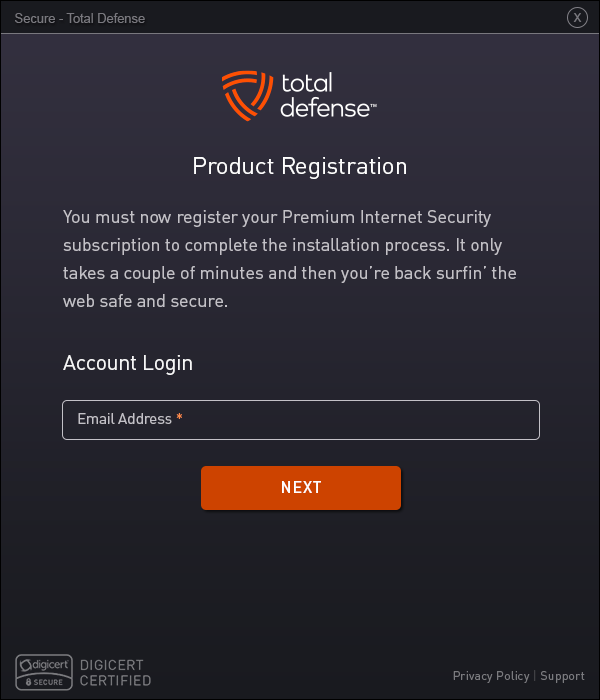Click the total defense wordmark text
600x700 pixels.
point(325,96)
